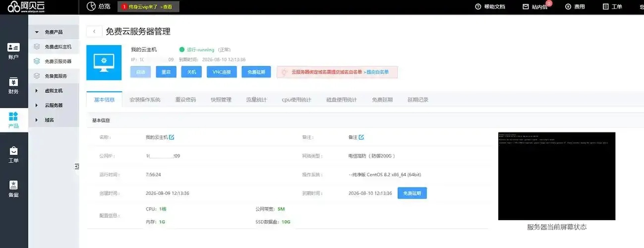
Task: Expand the 域名 menu group
Action: (x=54, y=120)
